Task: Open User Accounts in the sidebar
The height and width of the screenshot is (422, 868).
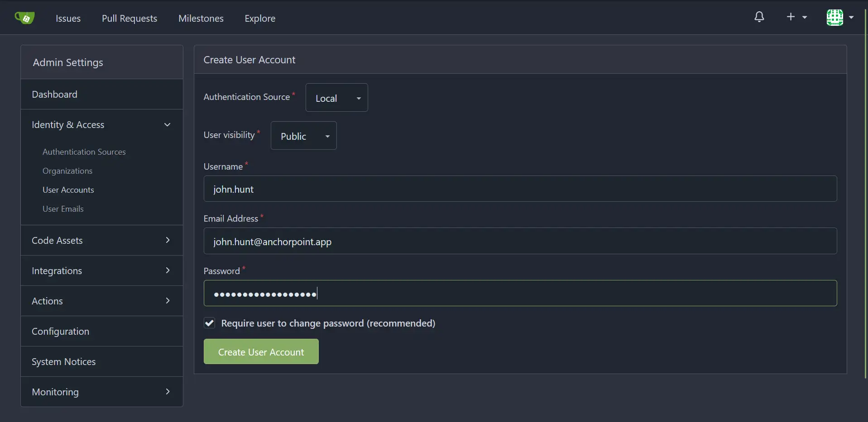Action: tap(68, 190)
